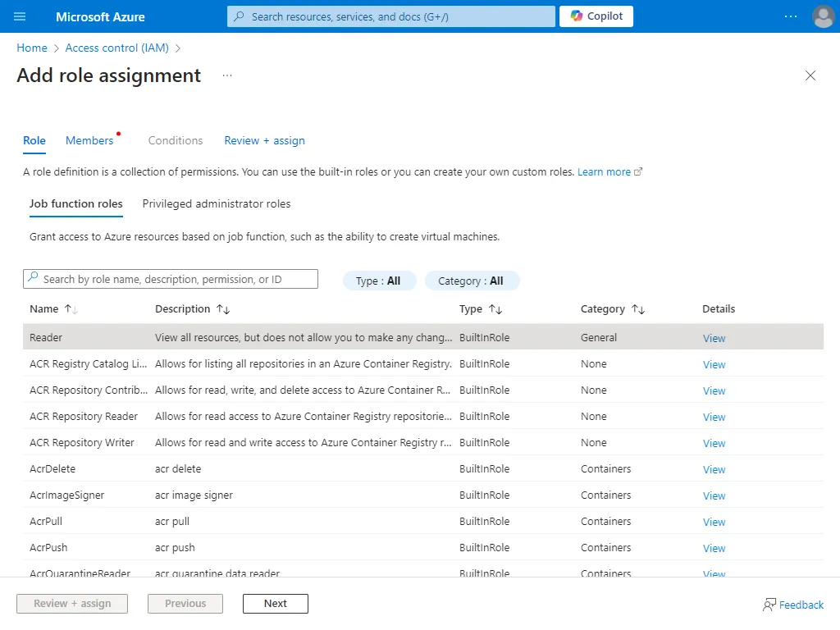View details of Reader role
The image size is (840, 630).
[714, 338]
